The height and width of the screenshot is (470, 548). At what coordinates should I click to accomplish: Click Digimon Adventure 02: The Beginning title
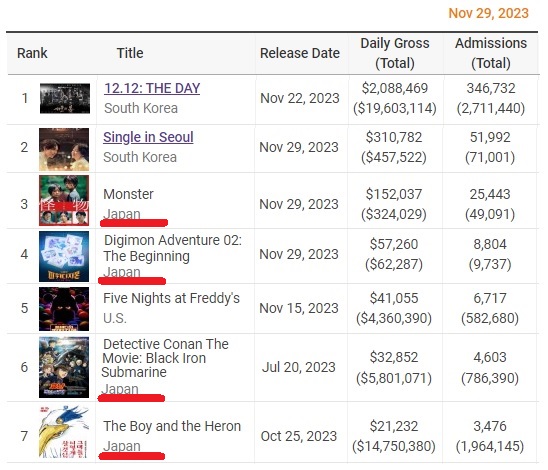[x=173, y=248]
